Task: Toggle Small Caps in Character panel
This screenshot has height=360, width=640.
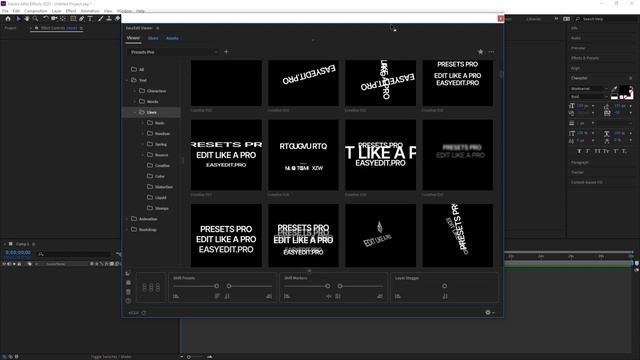Action: point(607,151)
